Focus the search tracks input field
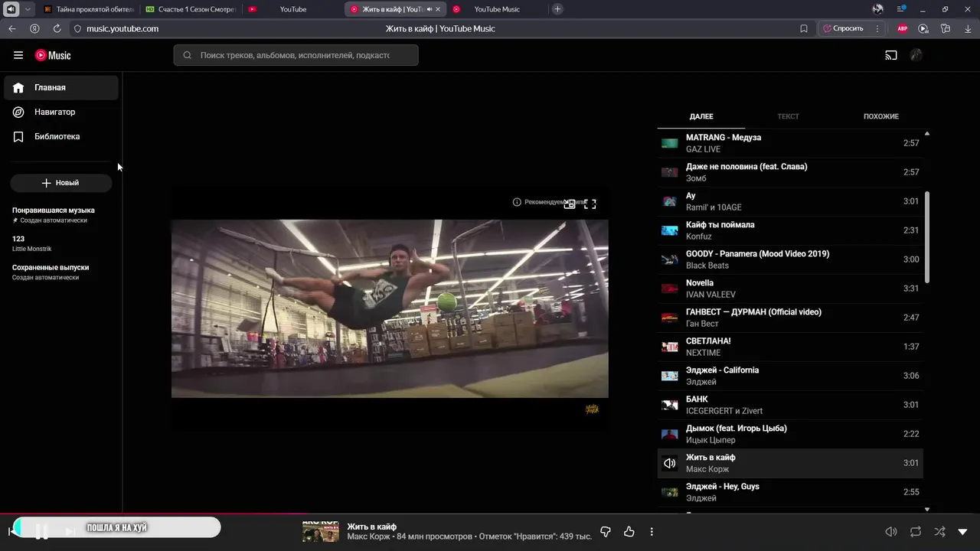Image resolution: width=980 pixels, height=551 pixels. tap(296, 55)
